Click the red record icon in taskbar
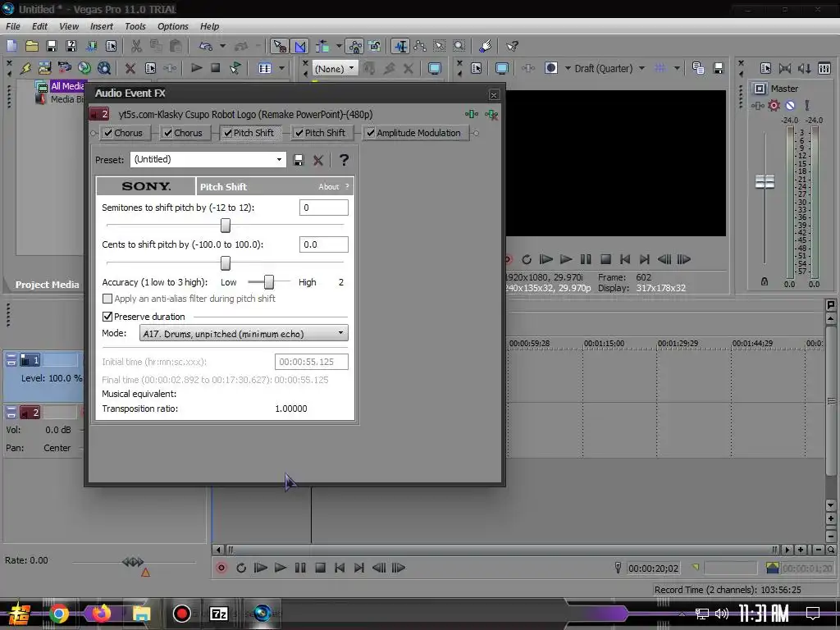This screenshot has height=630, width=840. pyautogui.click(x=181, y=614)
